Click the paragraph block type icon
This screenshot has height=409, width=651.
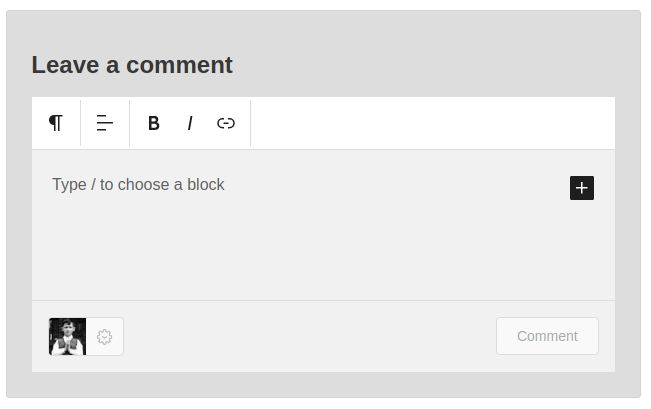[56, 123]
